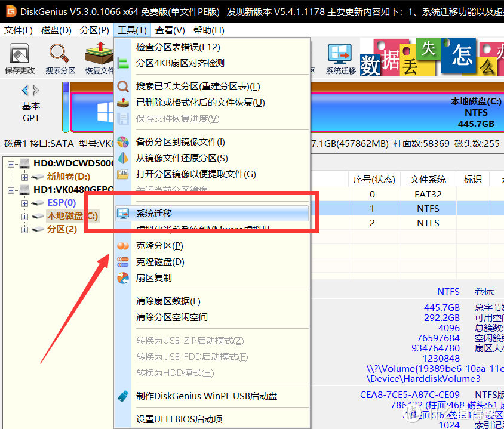Open the 帮助(H) menu
Image resolution: width=504 pixels, height=429 pixels.
[208, 30]
